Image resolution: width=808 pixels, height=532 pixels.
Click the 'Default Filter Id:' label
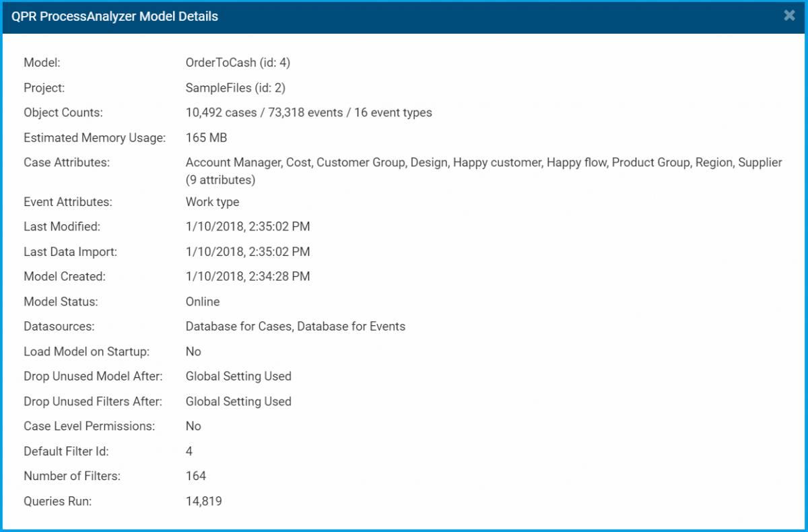click(66, 451)
